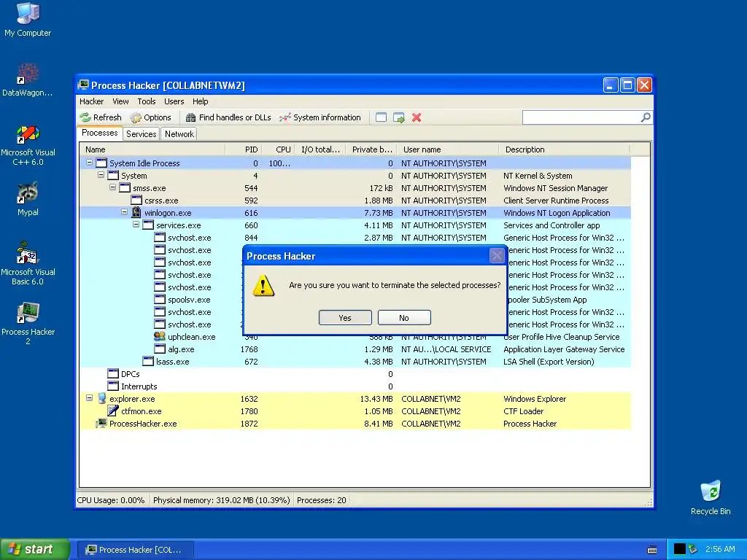Collapse the smss.exe tree node
Screen dimensions: 747x560
click(x=113, y=187)
